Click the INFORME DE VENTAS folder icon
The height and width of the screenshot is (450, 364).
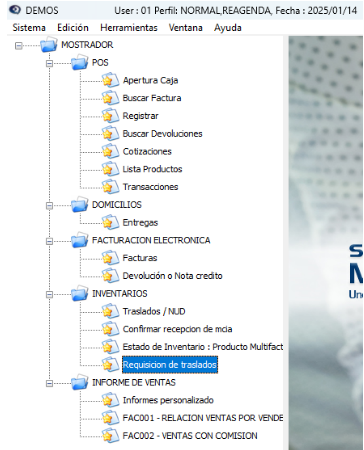click(x=80, y=382)
